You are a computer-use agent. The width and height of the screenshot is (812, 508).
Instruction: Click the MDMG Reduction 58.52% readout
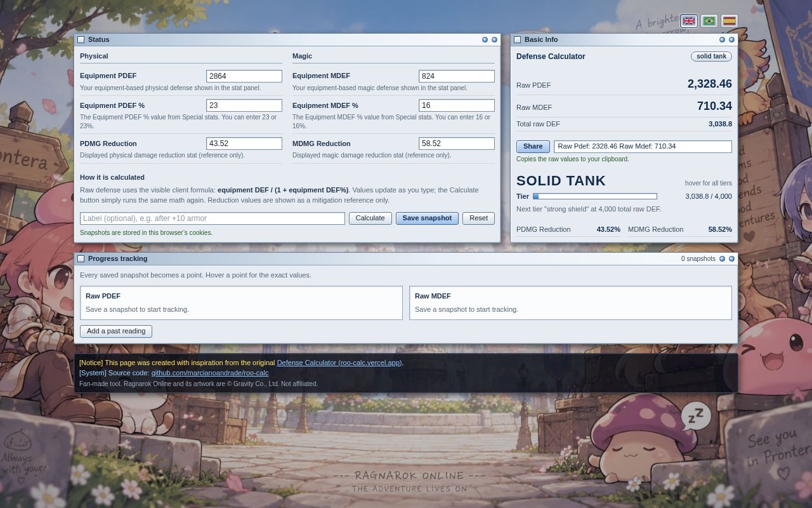click(x=720, y=229)
